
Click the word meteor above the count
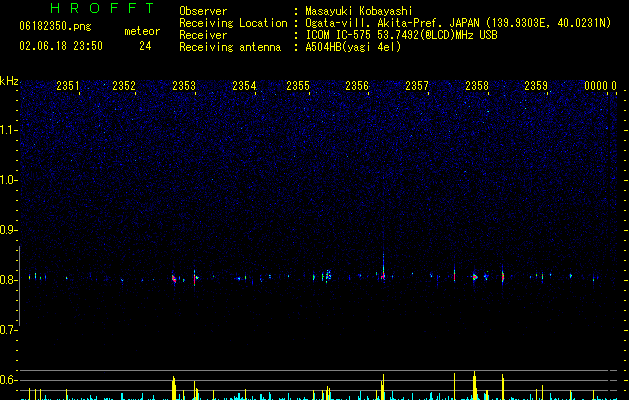(142, 31)
